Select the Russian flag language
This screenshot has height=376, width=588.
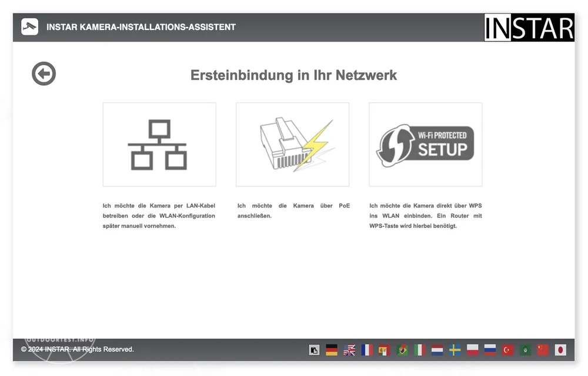[x=490, y=350]
